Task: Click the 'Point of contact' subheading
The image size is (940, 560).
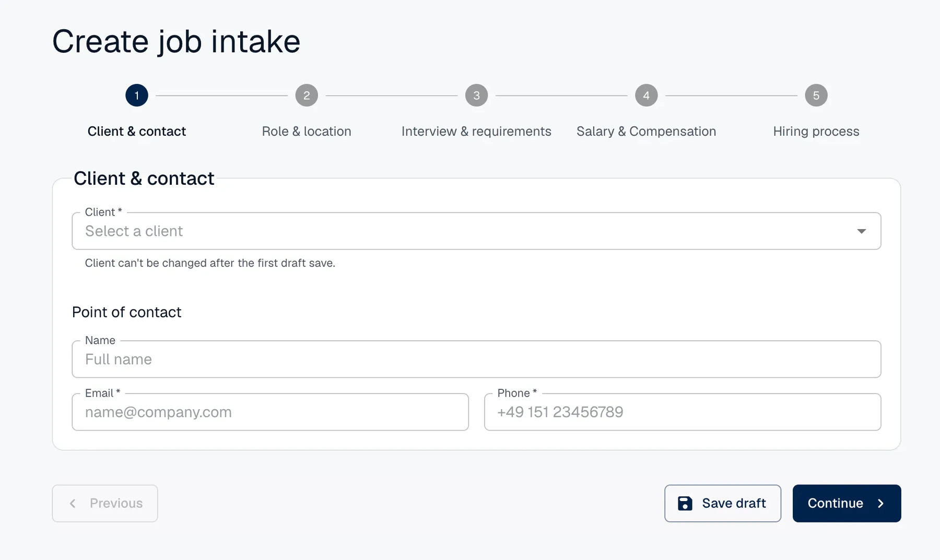Action: 127,312
